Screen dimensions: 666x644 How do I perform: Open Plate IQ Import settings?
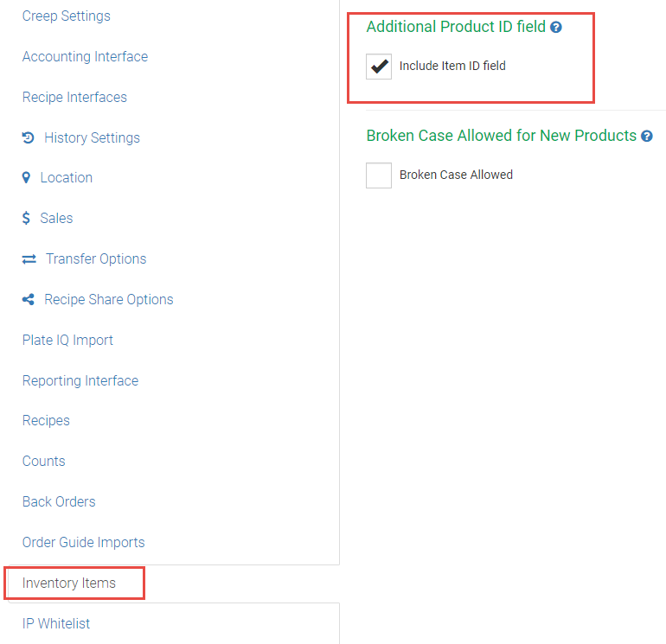[67, 340]
